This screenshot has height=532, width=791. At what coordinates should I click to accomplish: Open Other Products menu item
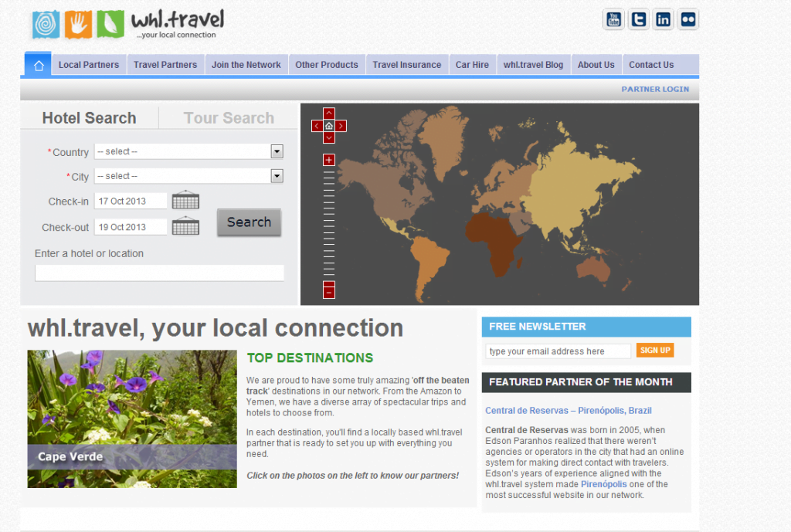[327, 65]
